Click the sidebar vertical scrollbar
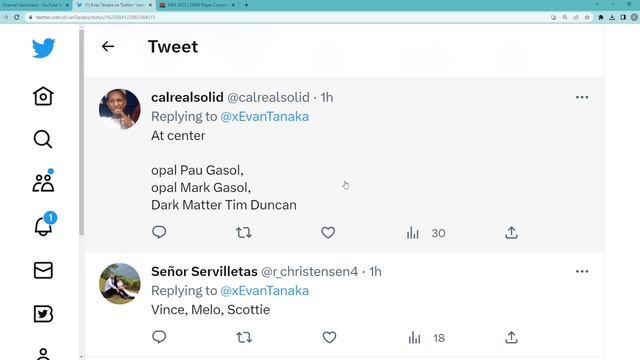Screen dimensions: 640x360 (82, 133)
